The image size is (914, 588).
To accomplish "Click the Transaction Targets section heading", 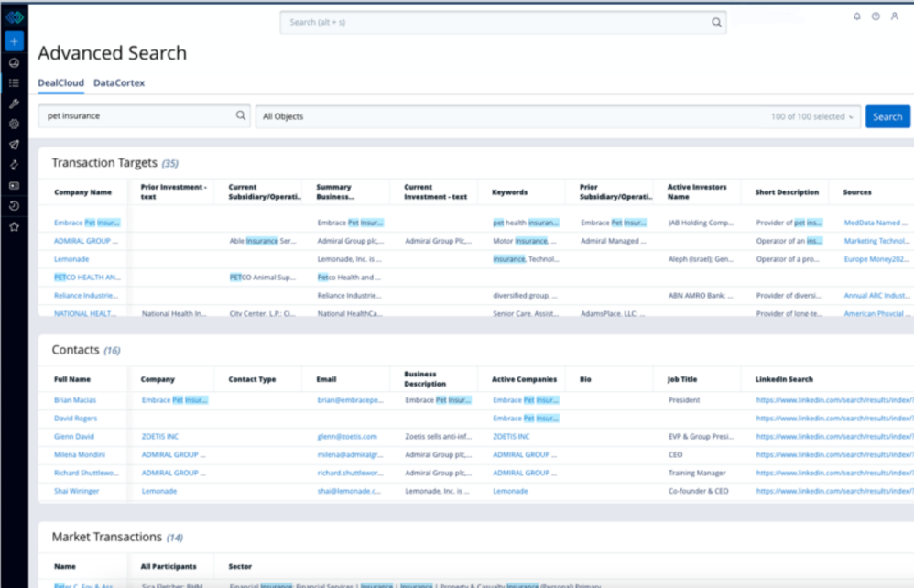I will [x=104, y=163].
